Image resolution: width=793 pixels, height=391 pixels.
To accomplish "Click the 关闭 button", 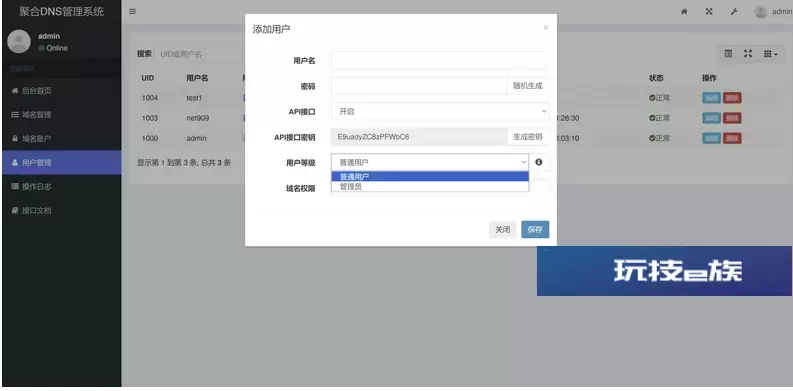I will pyautogui.click(x=503, y=230).
